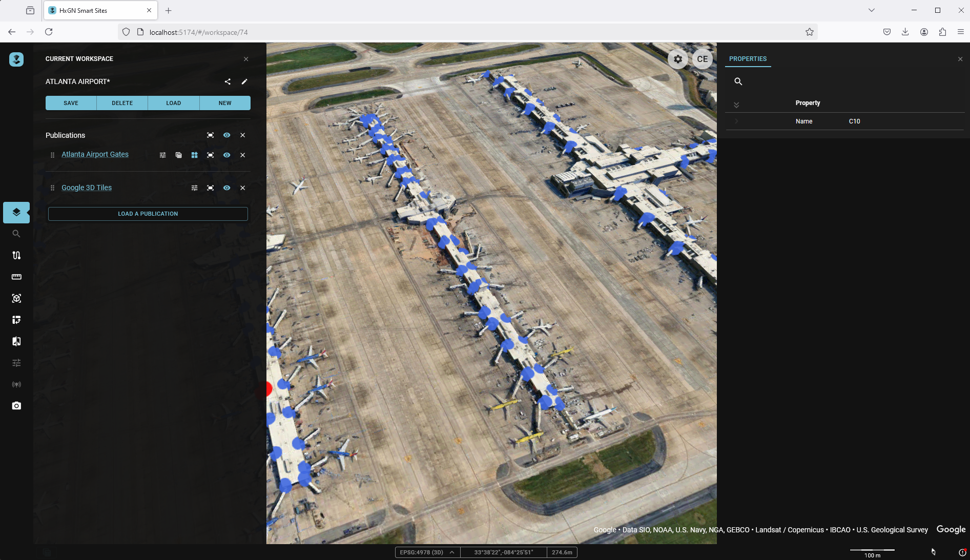Expand the Name property row
This screenshot has width=970, height=560.
click(736, 121)
